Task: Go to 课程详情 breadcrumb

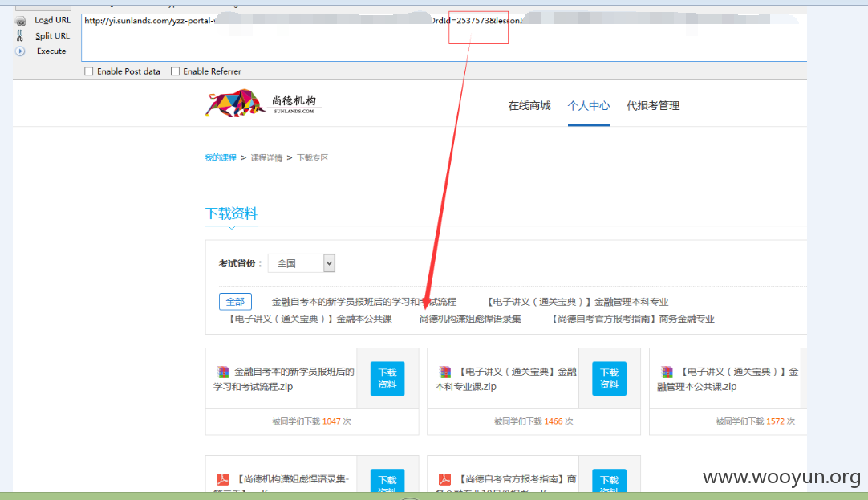Action: click(x=266, y=158)
